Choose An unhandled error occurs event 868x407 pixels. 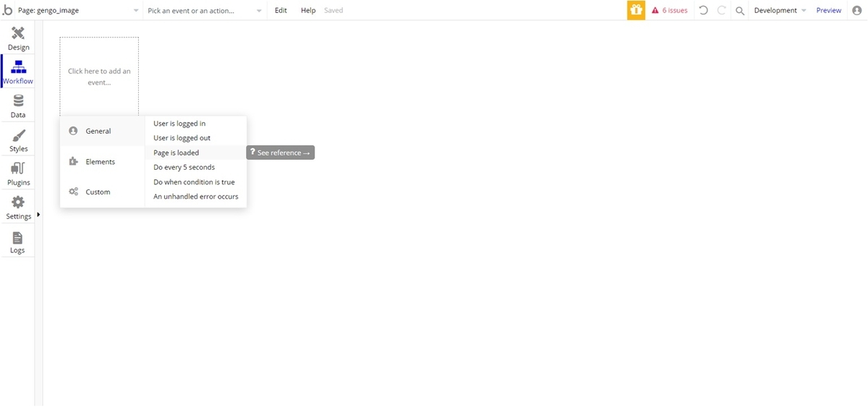tap(195, 197)
